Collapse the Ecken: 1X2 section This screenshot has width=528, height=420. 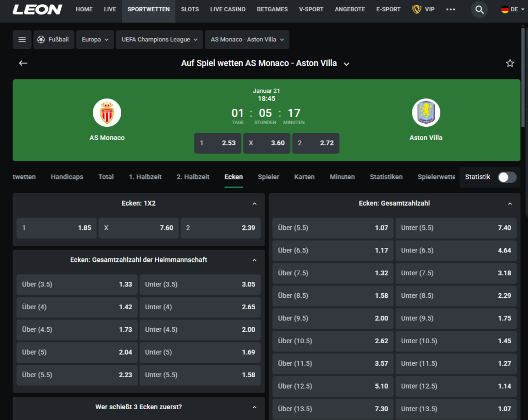click(255, 204)
